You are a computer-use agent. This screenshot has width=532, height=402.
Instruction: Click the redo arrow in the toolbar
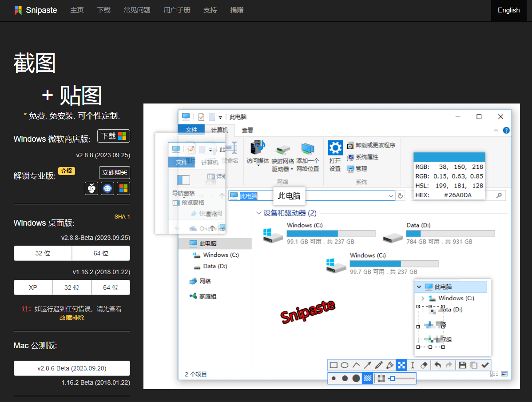tap(449, 365)
